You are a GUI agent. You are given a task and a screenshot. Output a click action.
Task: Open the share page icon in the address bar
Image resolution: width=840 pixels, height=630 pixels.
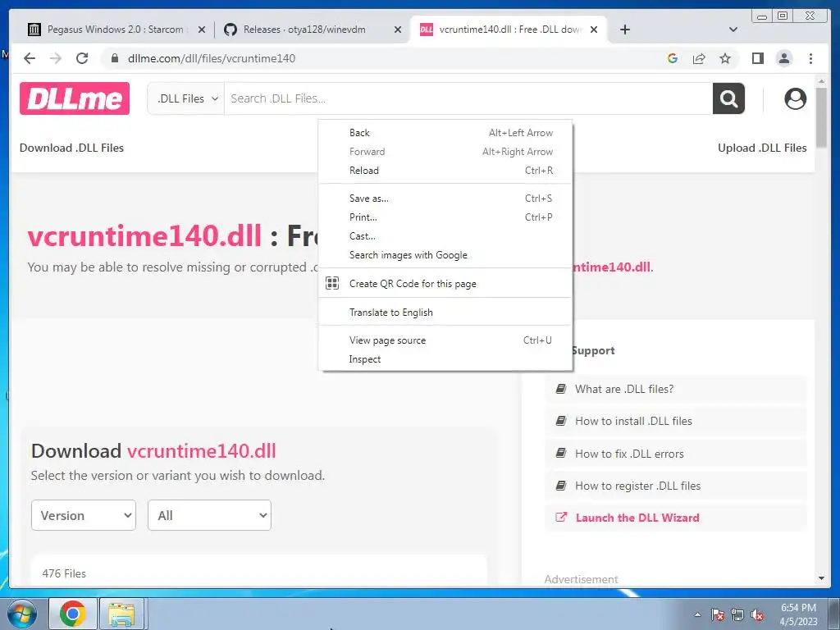(699, 58)
